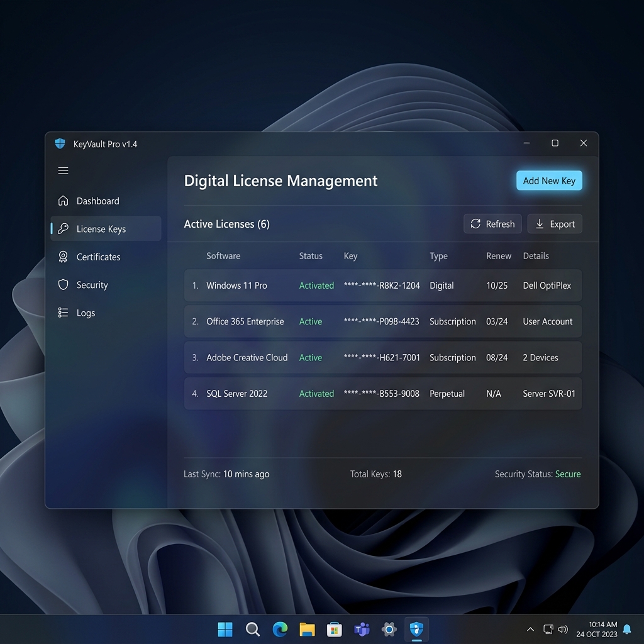Open the Windows Start menu
Screen dimensions: 644x644
tap(225, 629)
